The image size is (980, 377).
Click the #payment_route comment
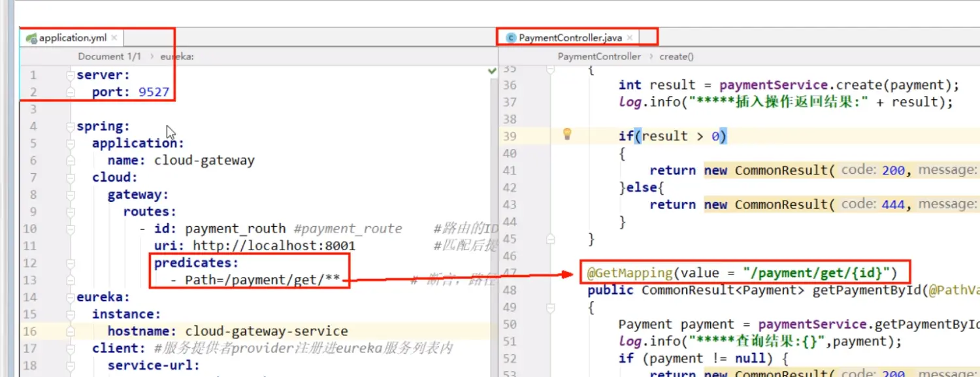pos(348,229)
